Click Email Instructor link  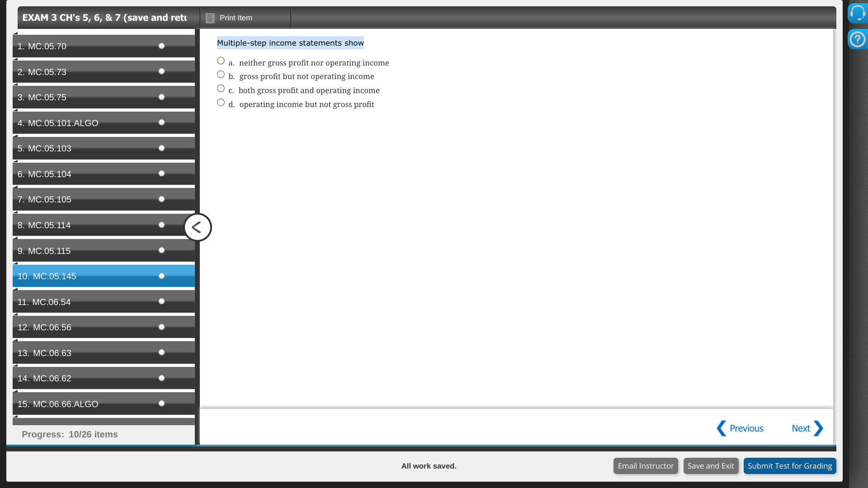click(646, 465)
